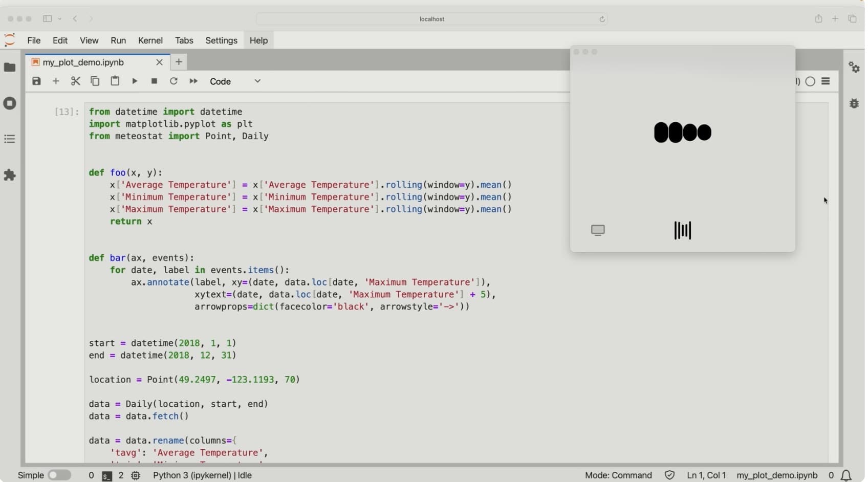Copy the selected cell
Viewport: 868px width, 482px height.
(x=95, y=81)
